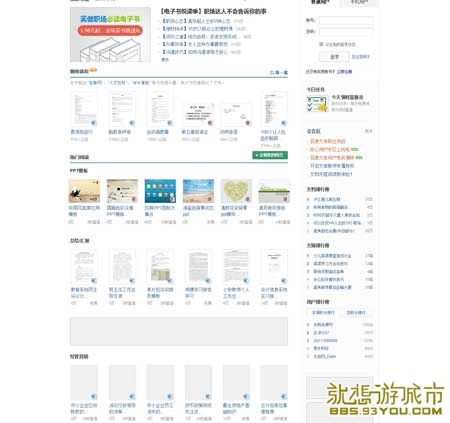Click the refresh icon beside 换一换

272,72
